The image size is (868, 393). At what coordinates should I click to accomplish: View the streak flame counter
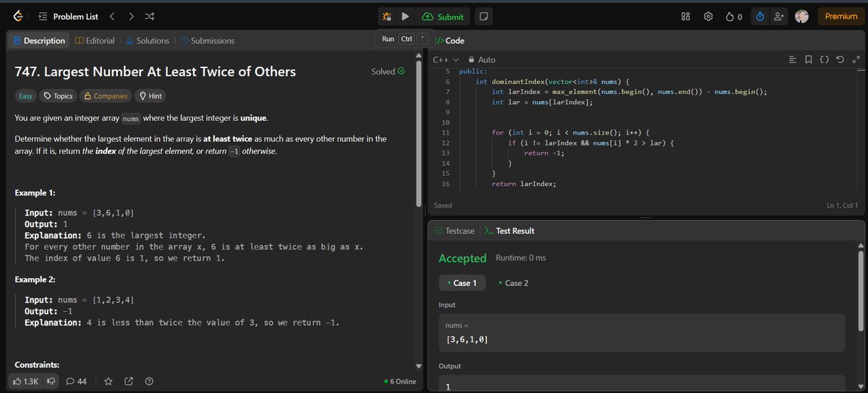[x=734, y=16]
